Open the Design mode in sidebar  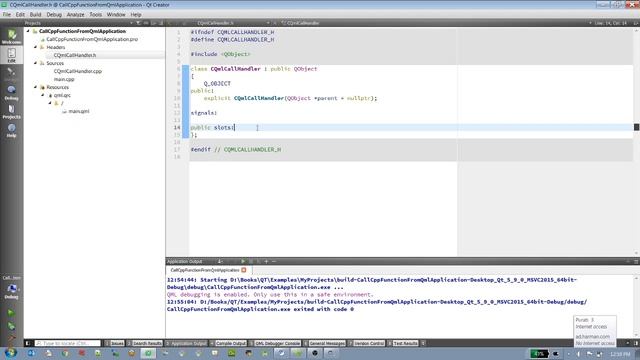(x=11, y=74)
